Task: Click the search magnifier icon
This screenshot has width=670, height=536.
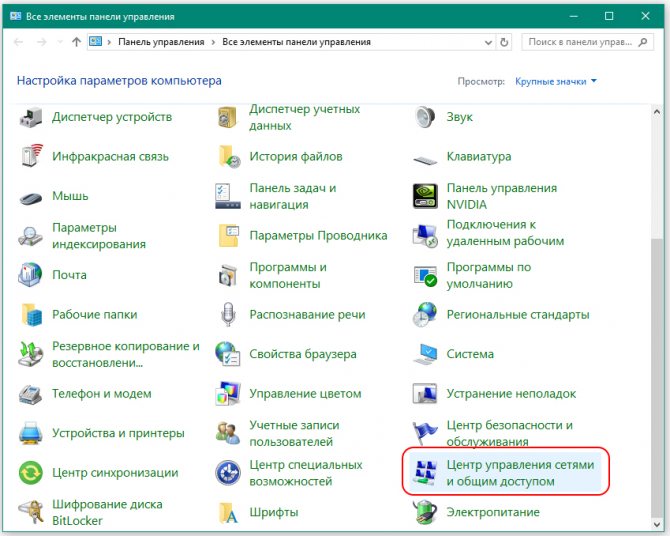Action: (643, 42)
